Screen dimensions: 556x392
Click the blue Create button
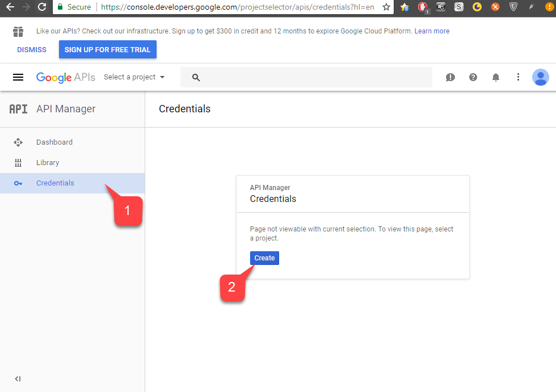pos(264,258)
